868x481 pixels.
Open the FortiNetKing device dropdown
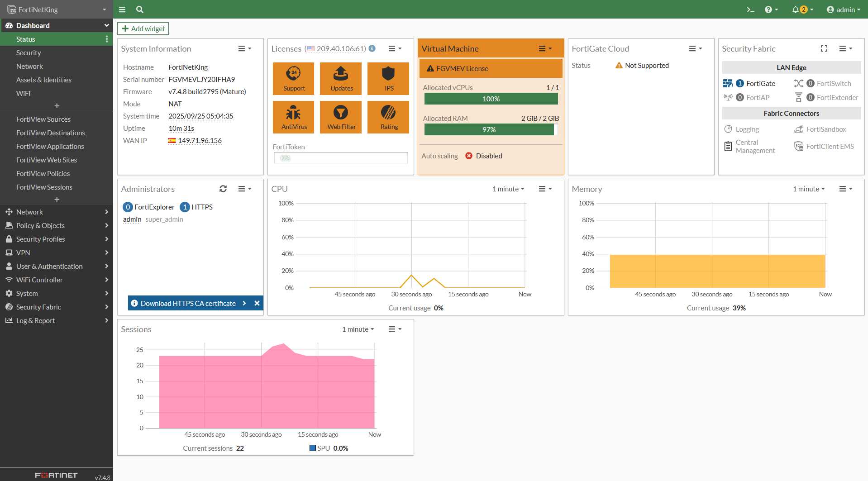(57, 10)
